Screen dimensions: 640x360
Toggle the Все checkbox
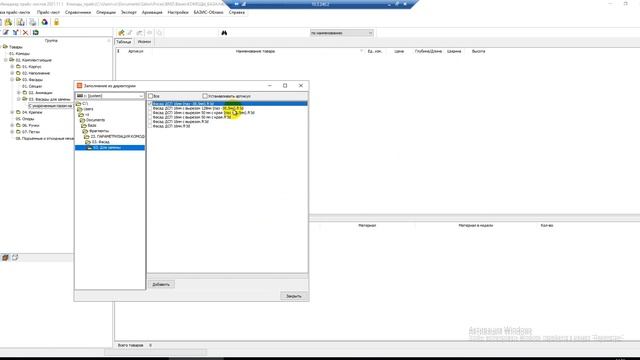tap(151, 96)
